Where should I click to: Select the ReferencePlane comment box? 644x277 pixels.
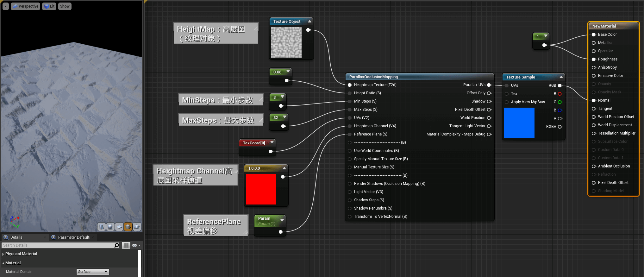point(216,225)
